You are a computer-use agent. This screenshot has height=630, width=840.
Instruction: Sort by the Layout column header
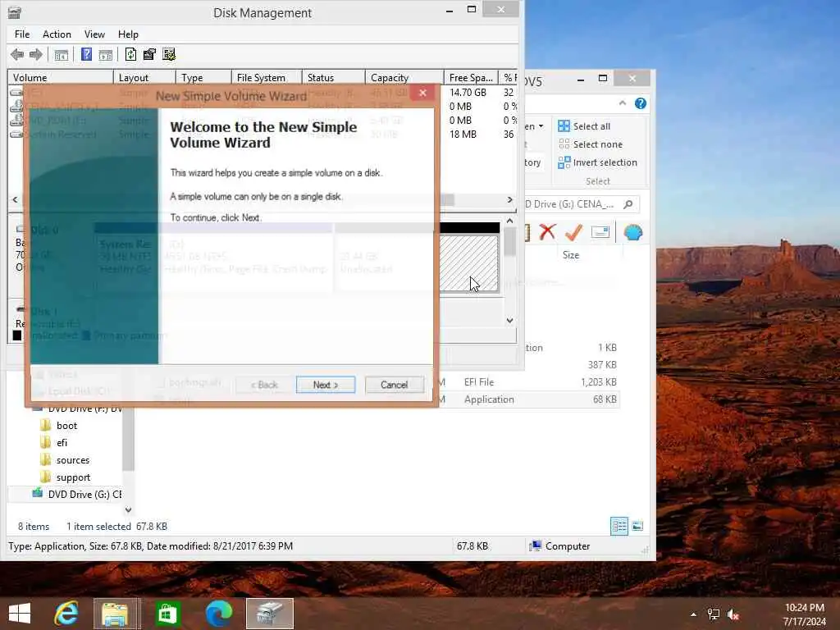click(x=144, y=78)
